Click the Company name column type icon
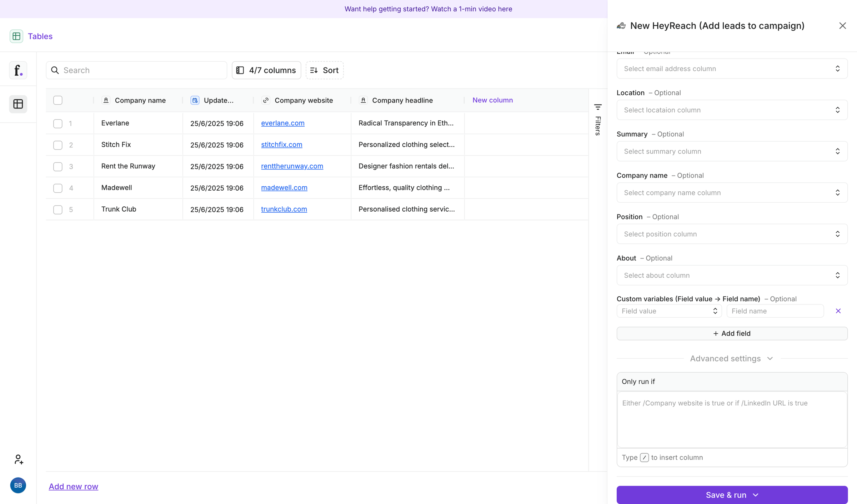Image resolution: width=857 pixels, height=504 pixels. (106, 100)
